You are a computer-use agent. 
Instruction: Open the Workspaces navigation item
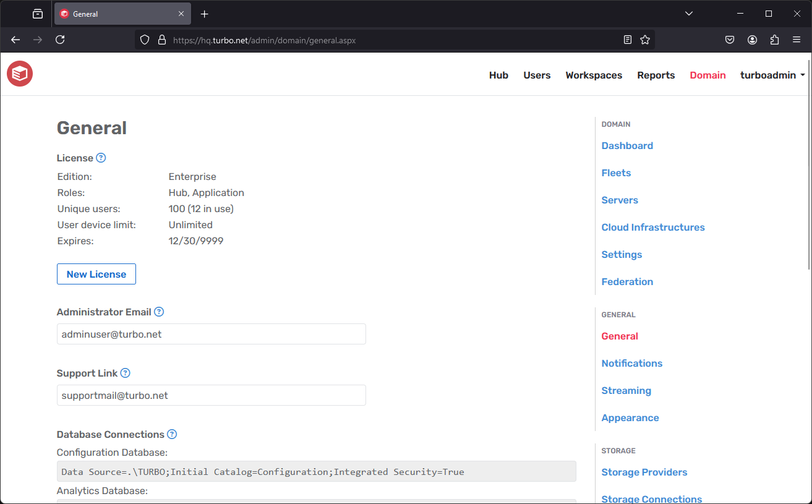pos(593,75)
